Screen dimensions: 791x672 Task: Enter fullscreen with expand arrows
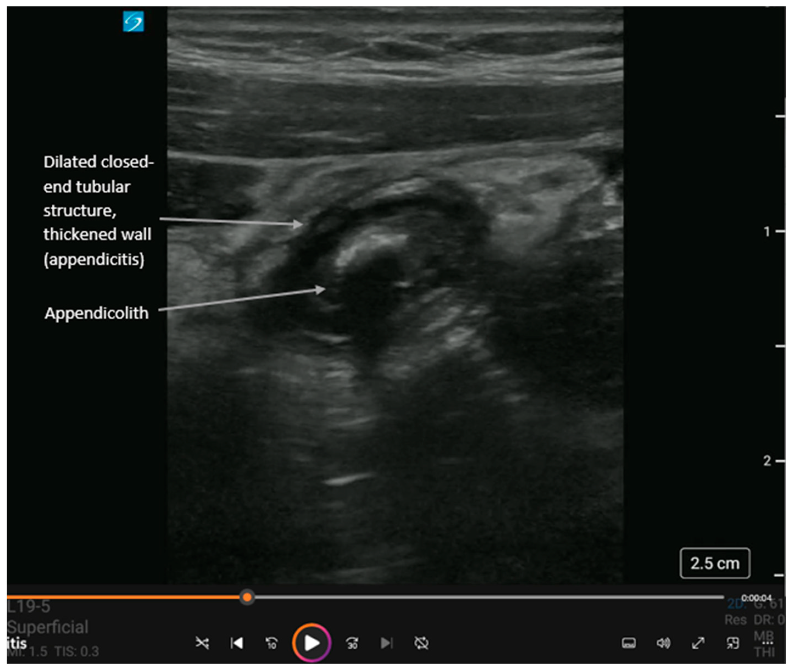(698, 643)
